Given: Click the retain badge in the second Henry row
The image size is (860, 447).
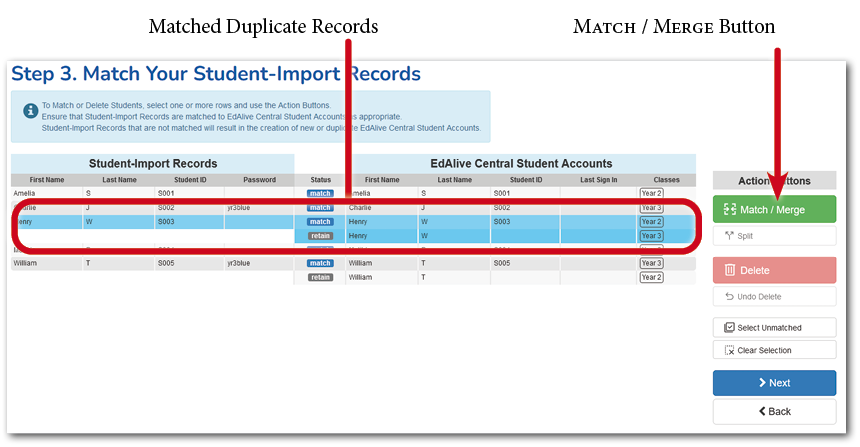Looking at the screenshot, I should pos(320,236).
